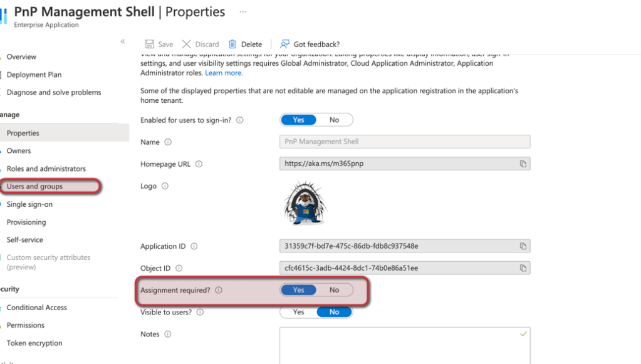Copy the Object ID value
Screen dimensions: 641x364
(523, 268)
